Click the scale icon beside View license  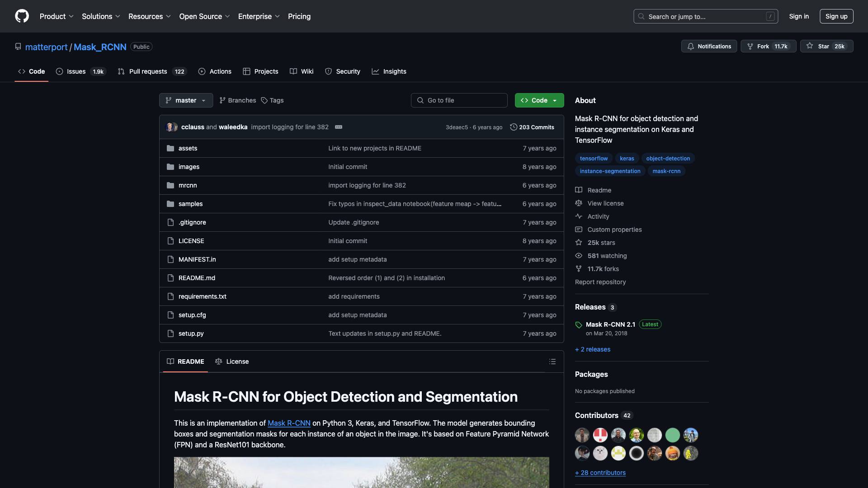(579, 203)
